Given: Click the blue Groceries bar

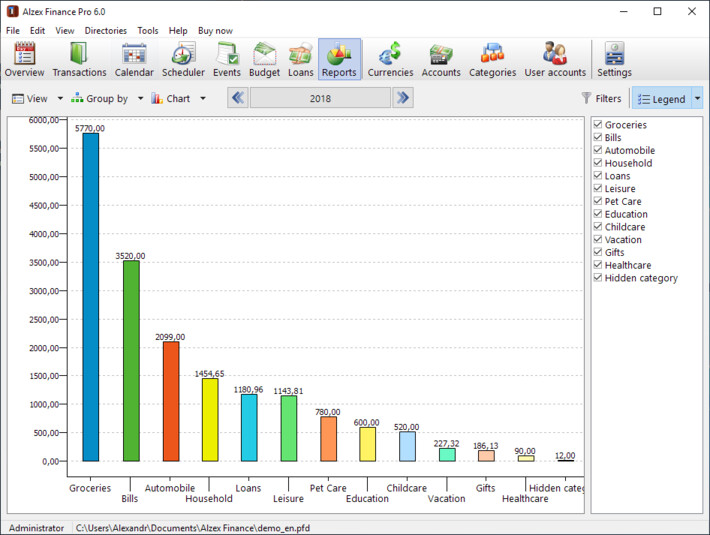Looking at the screenshot, I should coord(91,297).
